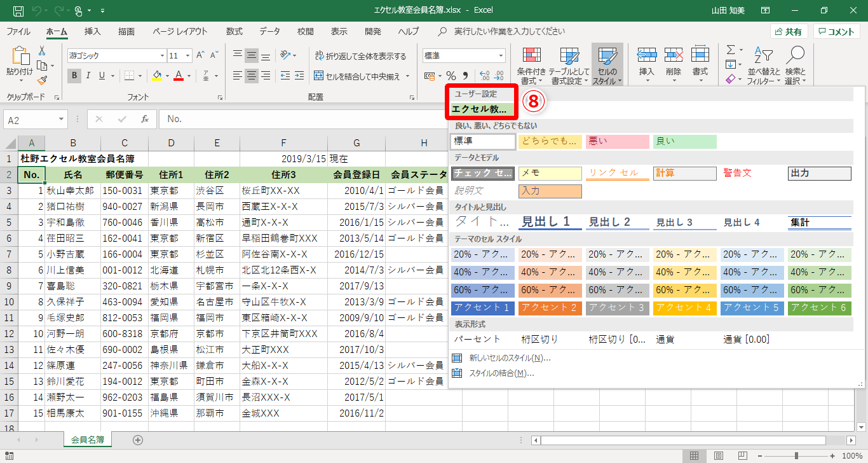
Task: Click the Borders icon in the Font group
Action: coord(129,76)
